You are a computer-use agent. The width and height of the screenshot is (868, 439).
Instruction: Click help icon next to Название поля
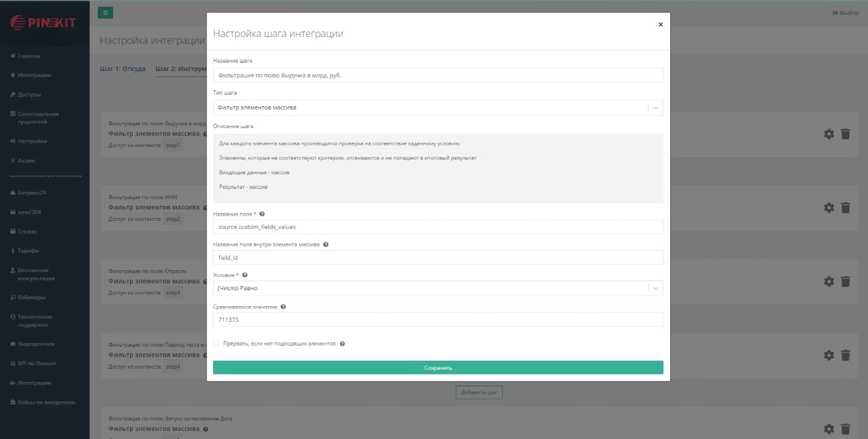pyautogui.click(x=262, y=214)
